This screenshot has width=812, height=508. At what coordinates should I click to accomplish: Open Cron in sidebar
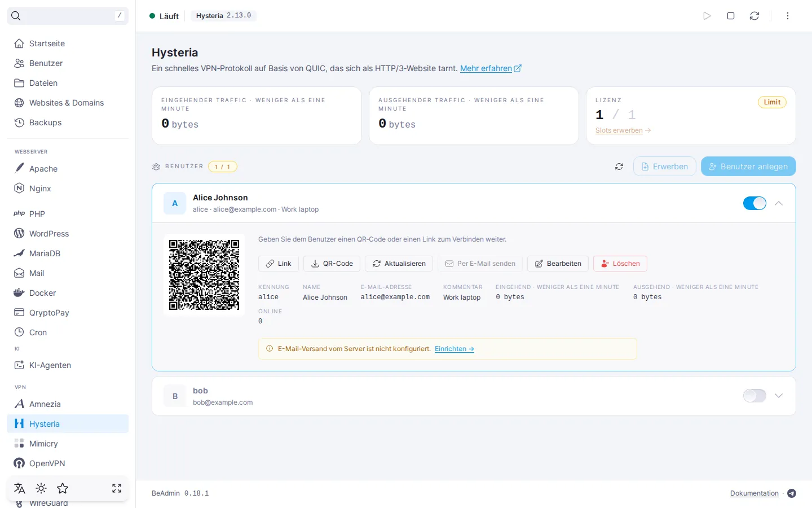coord(68,332)
